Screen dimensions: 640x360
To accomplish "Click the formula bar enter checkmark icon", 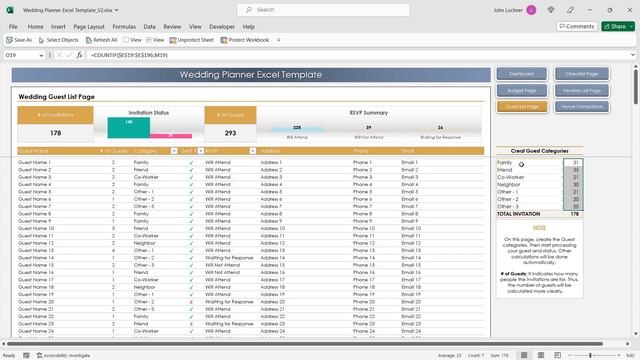I will pyautogui.click(x=69, y=55).
